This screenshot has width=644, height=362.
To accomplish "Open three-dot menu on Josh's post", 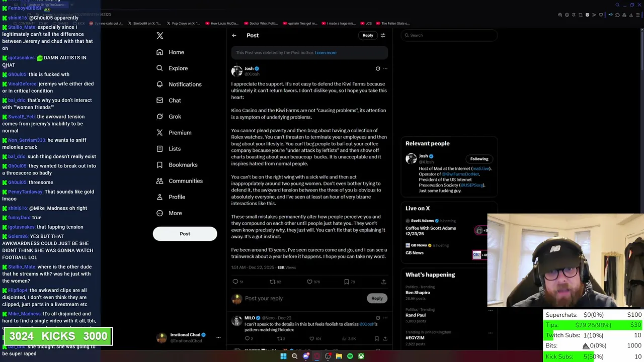I will coord(385,68).
